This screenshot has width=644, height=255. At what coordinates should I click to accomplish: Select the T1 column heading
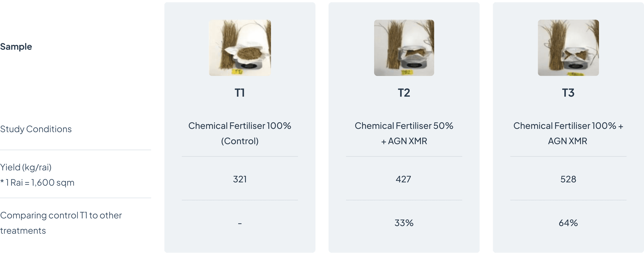click(x=240, y=93)
